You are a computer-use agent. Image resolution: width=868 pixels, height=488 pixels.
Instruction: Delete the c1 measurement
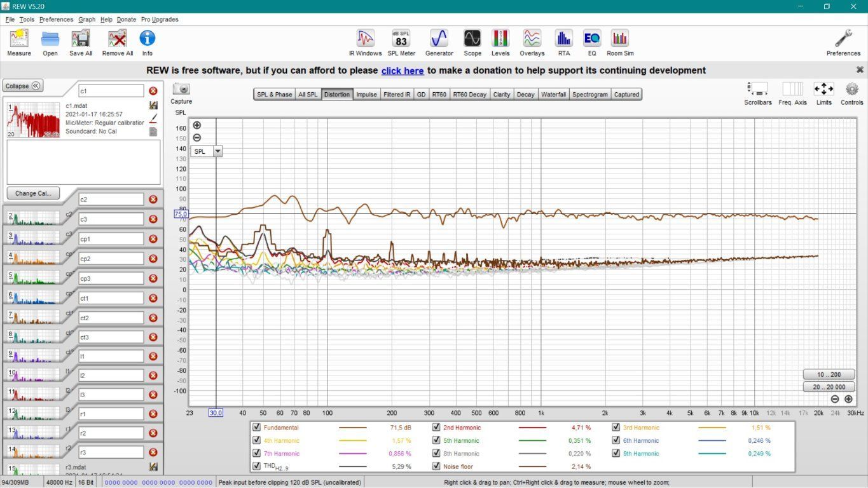pos(153,91)
